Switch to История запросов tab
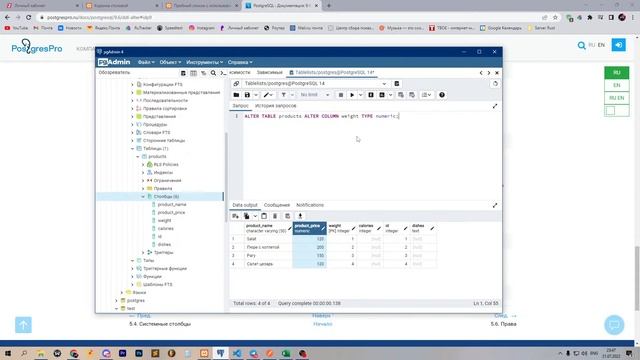The image size is (640, 360). (276, 106)
